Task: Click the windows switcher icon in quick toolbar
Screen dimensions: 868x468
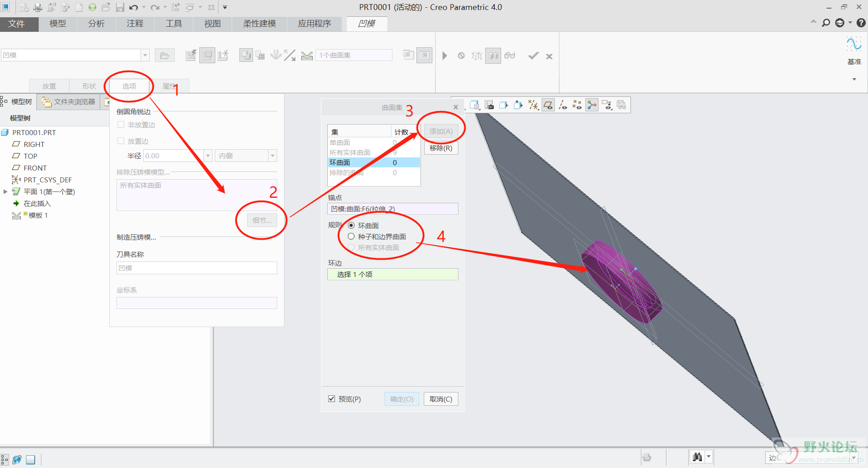Action: click(189, 7)
